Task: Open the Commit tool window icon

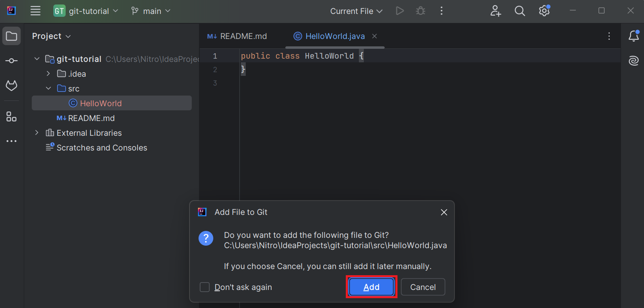Action: pos(11,61)
